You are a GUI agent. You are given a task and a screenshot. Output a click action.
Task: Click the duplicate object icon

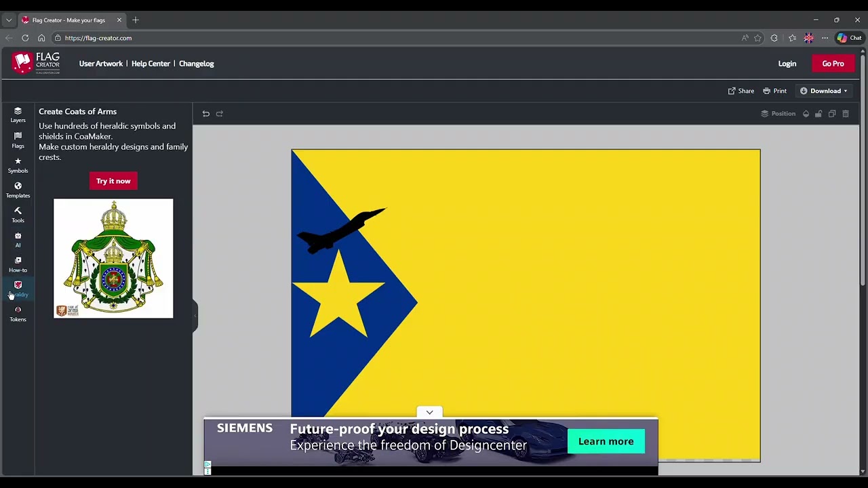[832, 114]
